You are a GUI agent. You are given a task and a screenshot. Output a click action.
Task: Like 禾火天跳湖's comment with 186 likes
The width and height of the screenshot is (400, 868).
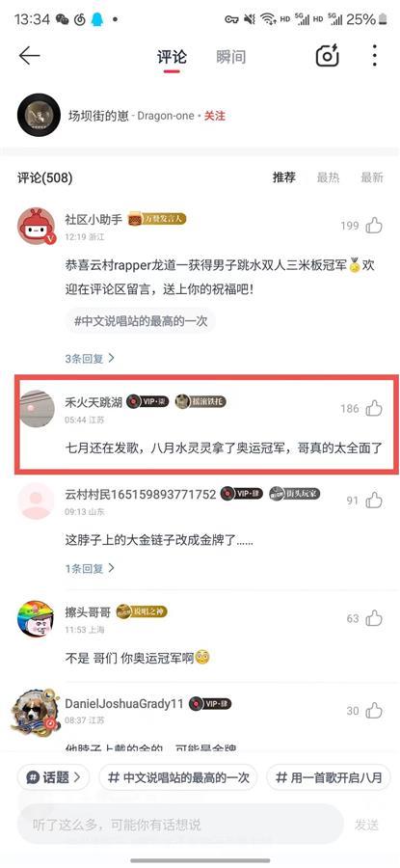[x=375, y=409]
